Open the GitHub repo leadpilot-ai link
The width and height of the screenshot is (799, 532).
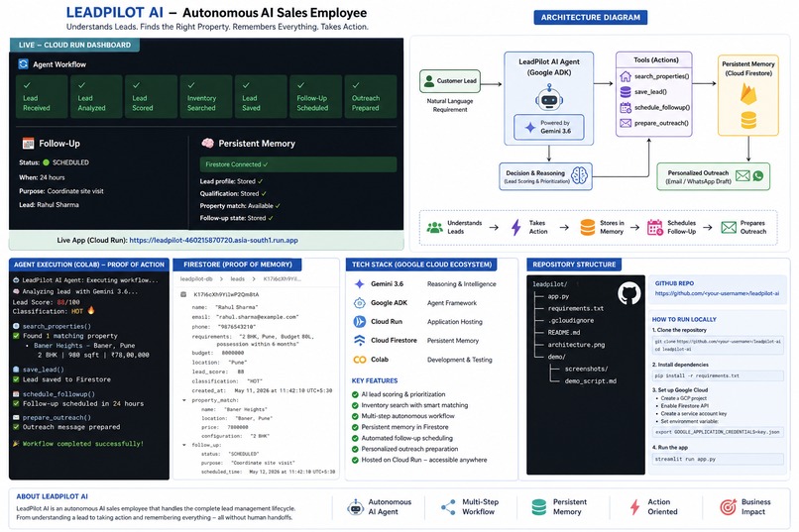(x=717, y=294)
